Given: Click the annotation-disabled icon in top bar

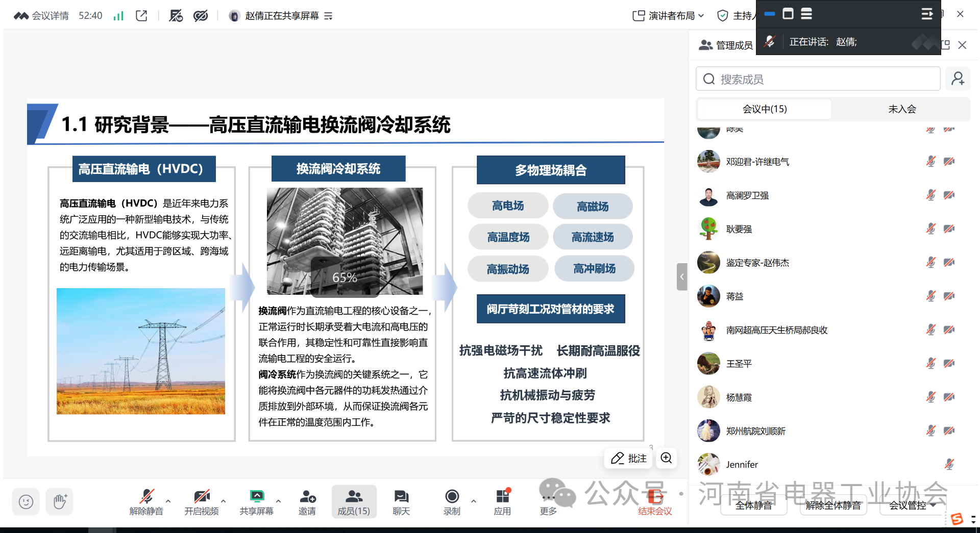Looking at the screenshot, I should (x=176, y=16).
